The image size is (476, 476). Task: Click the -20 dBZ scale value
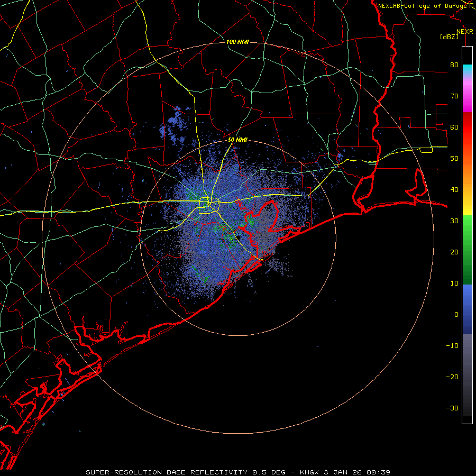pyautogui.click(x=452, y=377)
